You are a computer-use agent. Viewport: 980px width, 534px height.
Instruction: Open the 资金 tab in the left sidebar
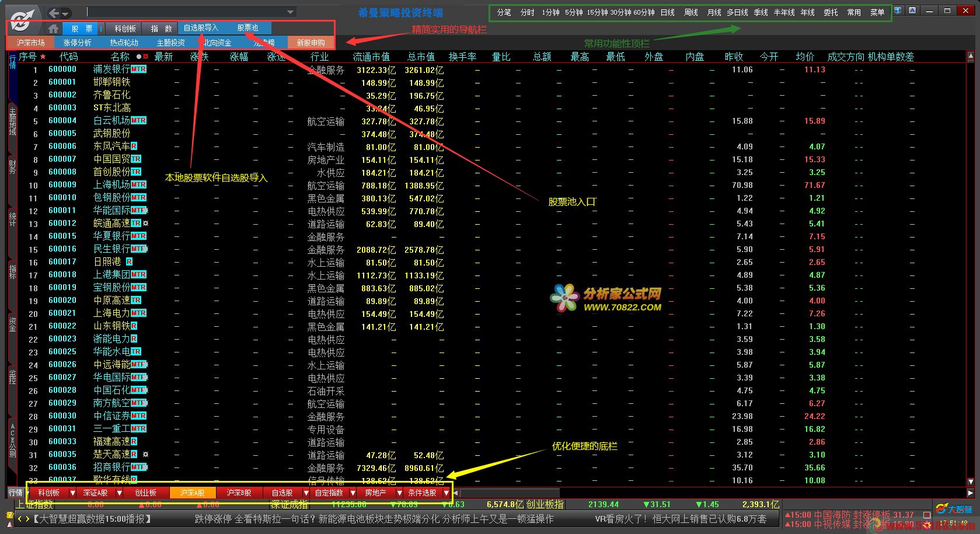pyautogui.click(x=12, y=324)
